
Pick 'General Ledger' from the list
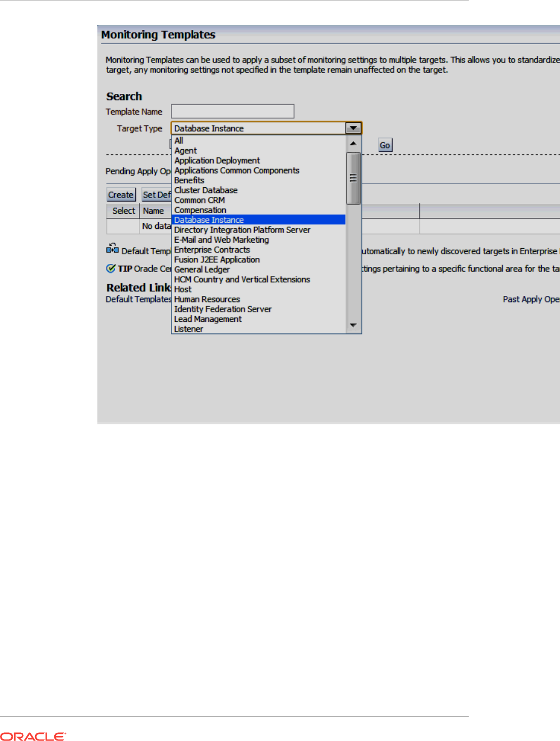pos(259,270)
